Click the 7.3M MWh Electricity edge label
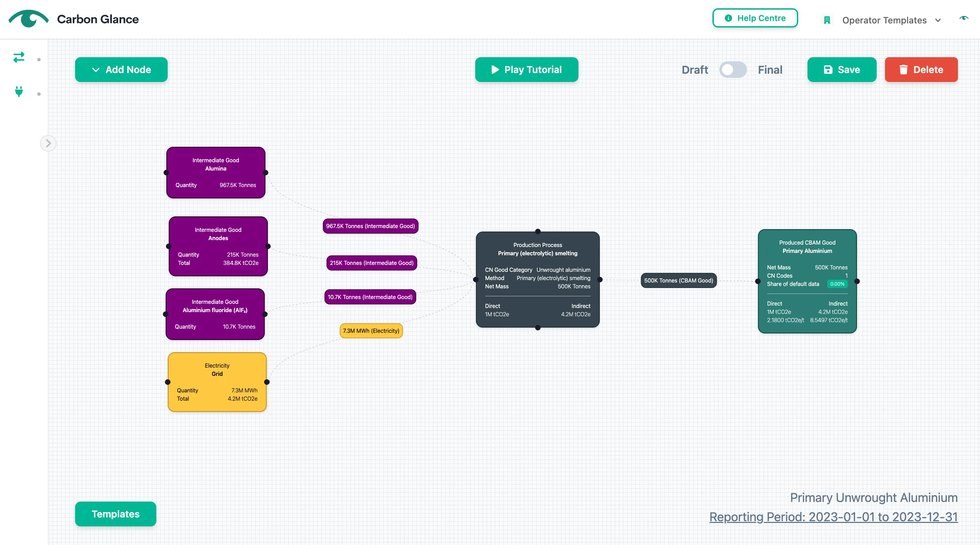980x545 pixels. click(x=371, y=331)
